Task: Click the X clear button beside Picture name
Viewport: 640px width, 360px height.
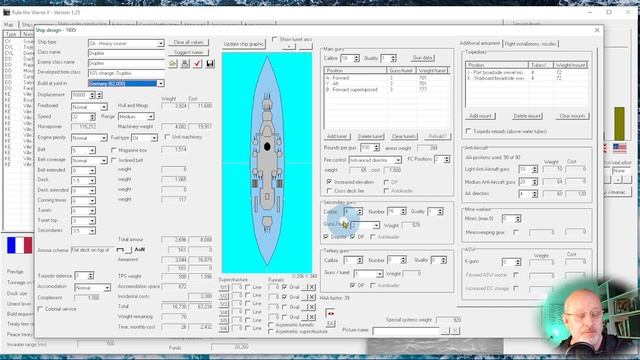Action: [x=455, y=330]
